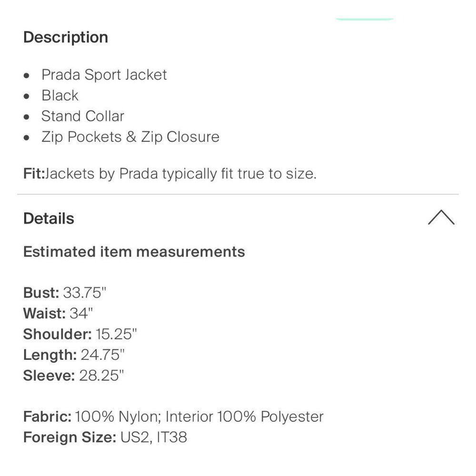Image resolution: width=476 pixels, height=476 pixels.
Task: Click the Length measurement 24.75" value
Action: (x=103, y=355)
